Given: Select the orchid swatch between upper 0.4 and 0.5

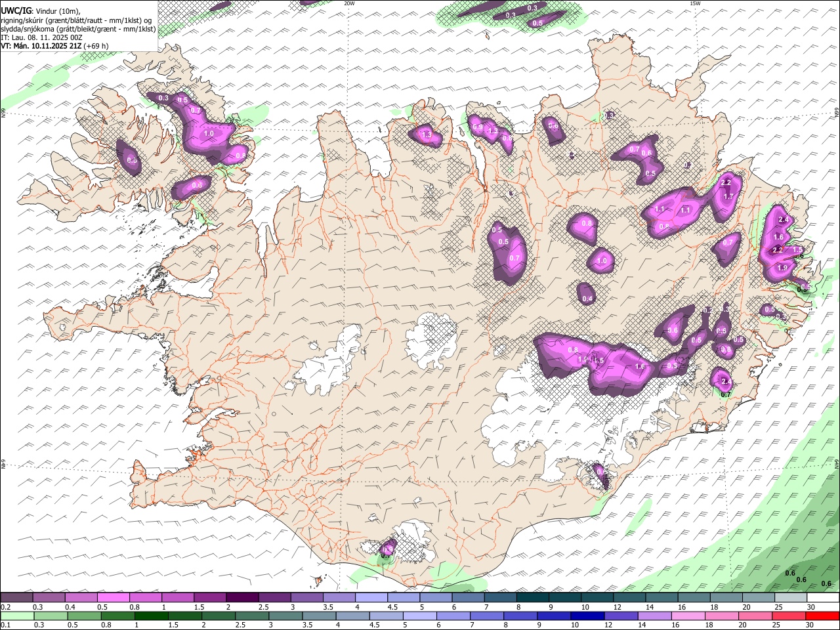Looking at the screenshot, I should [x=81, y=598].
